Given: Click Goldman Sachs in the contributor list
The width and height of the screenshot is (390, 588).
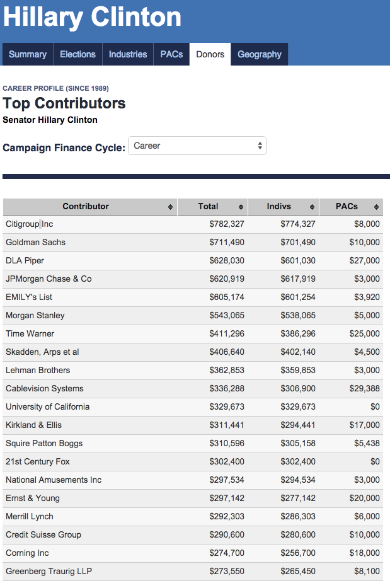Looking at the screenshot, I should point(35,243).
